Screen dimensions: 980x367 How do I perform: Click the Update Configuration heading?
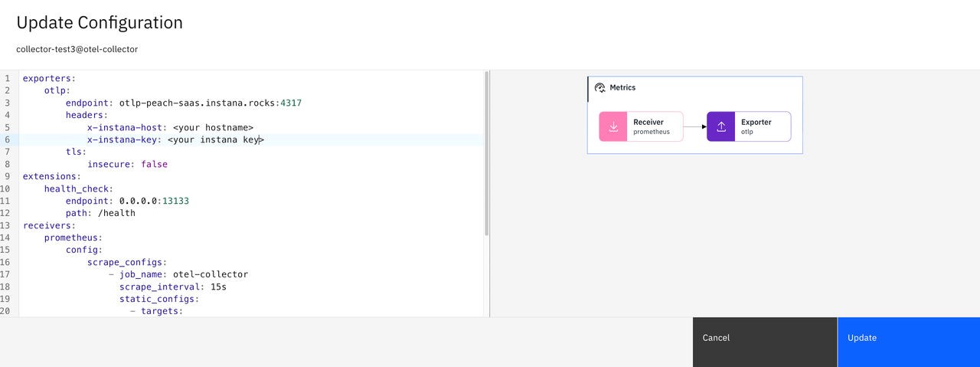tap(100, 23)
